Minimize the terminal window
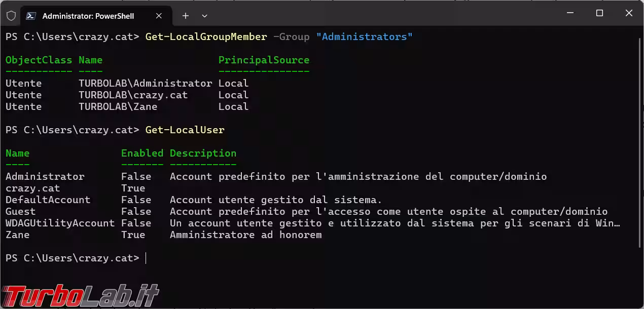 coord(570,14)
